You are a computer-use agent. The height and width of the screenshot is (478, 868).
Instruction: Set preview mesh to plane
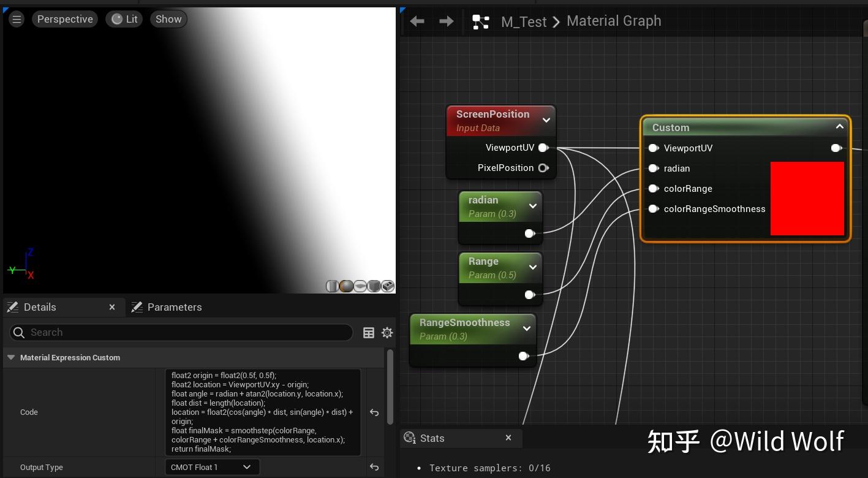pos(360,286)
